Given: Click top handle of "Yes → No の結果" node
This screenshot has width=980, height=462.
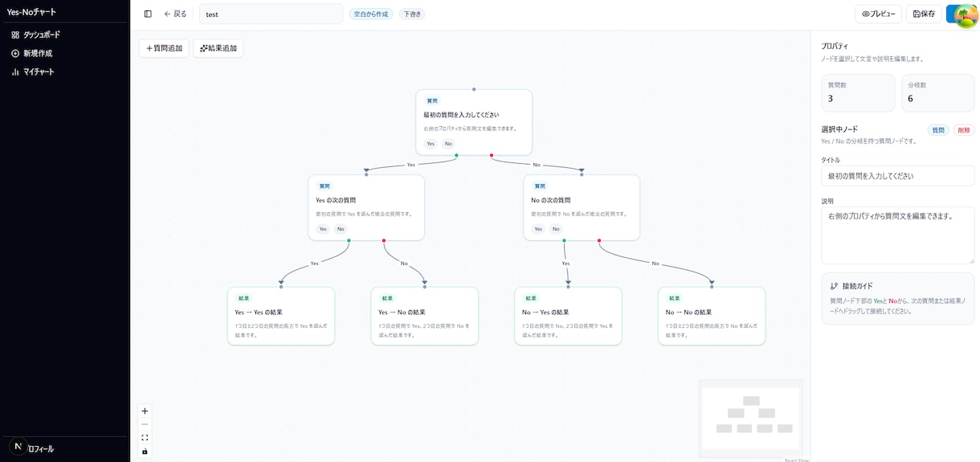Looking at the screenshot, I should 425,287.
